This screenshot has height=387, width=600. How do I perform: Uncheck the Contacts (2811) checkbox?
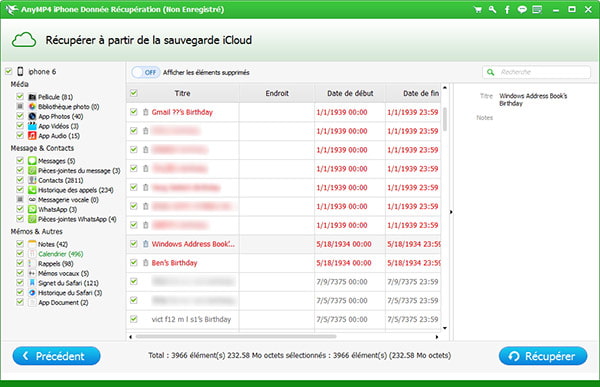20,180
